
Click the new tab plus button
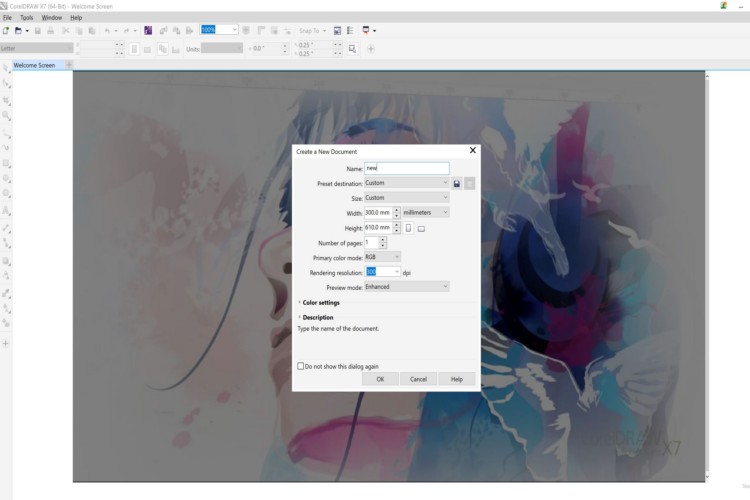[x=69, y=65]
